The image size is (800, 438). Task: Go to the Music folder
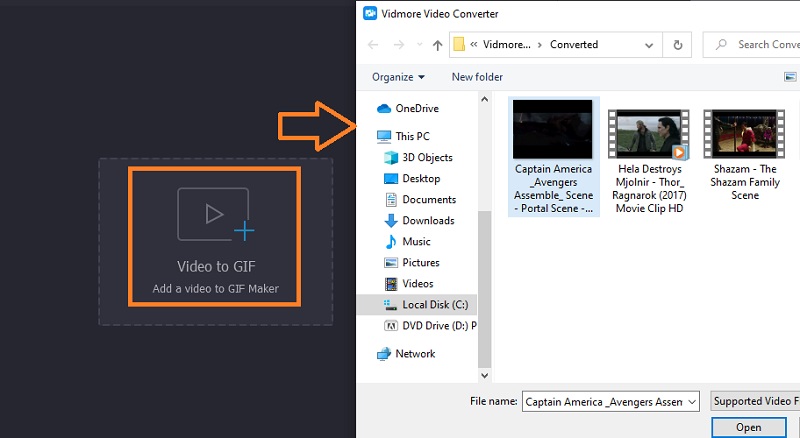tap(416, 241)
